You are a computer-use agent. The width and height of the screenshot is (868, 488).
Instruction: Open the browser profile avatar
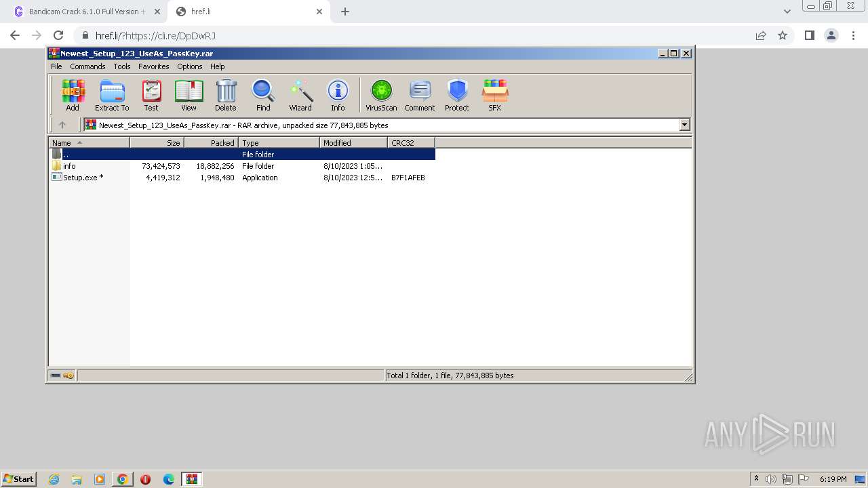pos(831,35)
